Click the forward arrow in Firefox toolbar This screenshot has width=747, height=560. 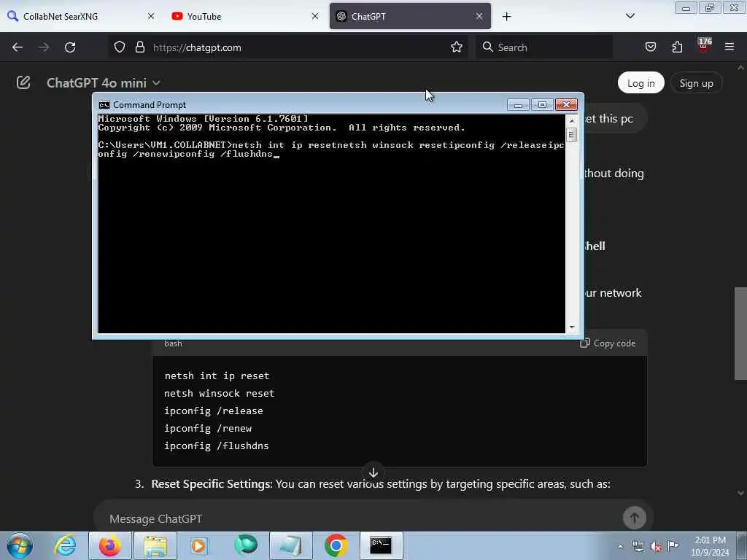point(43,47)
